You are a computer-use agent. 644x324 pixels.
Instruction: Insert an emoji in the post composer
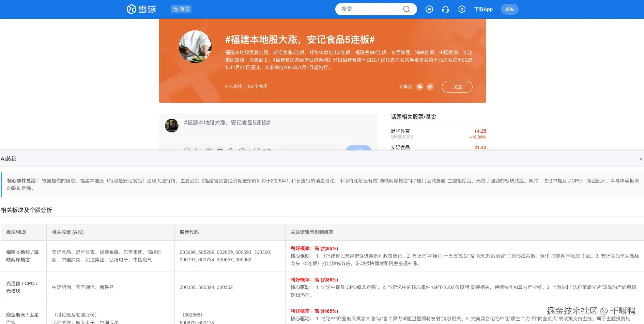click(188, 150)
